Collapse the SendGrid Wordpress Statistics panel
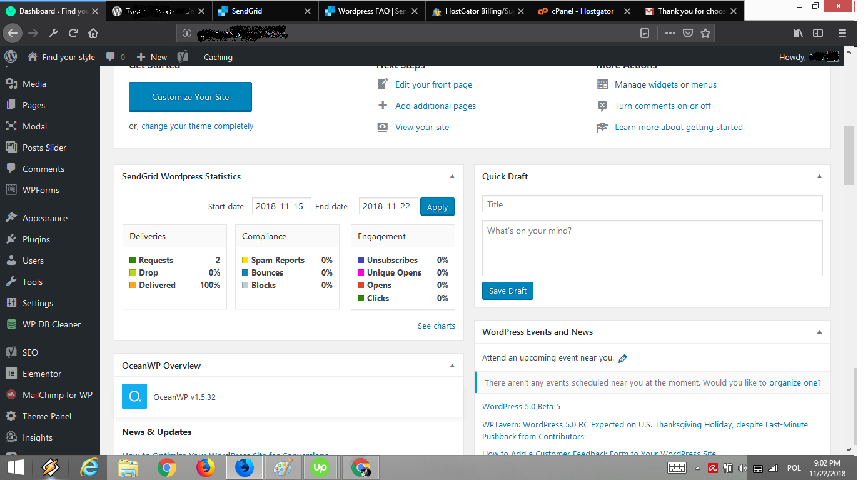The width and height of the screenshot is (868, 480). click(452, 176)
